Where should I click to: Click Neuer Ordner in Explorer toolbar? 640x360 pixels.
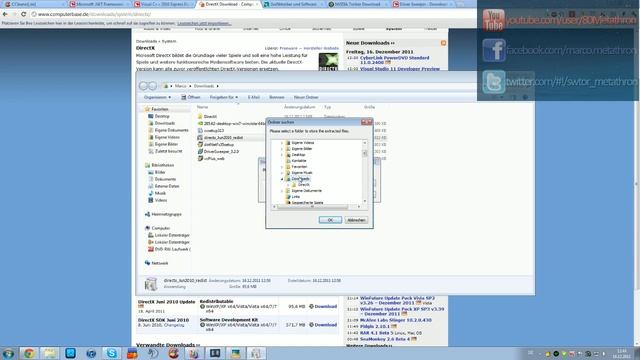[x=306, y=98]
